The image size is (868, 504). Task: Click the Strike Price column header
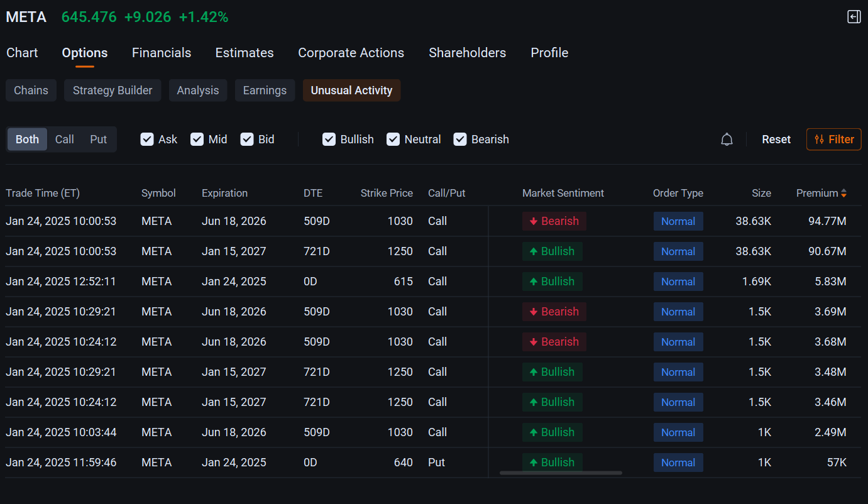coord(387,193)
